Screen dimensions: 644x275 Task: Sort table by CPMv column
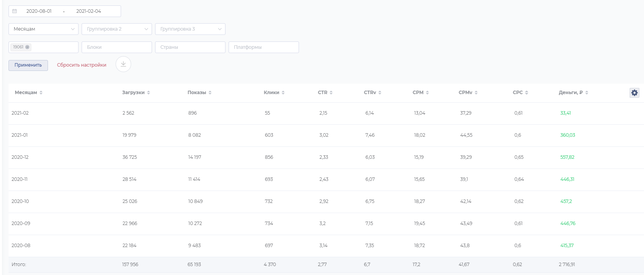[468, 93]
